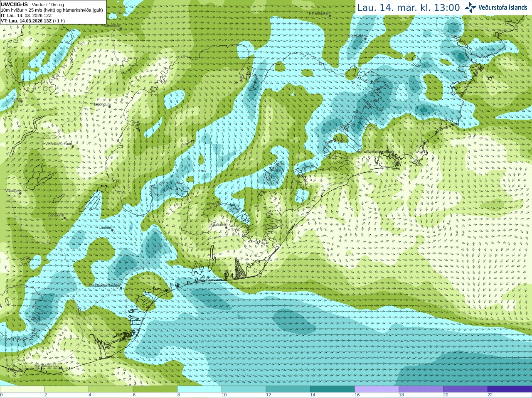Click the 14–16 m/s dark teal legend swatch
Viewport: 532px width, 398px height.
click(332, 389)
